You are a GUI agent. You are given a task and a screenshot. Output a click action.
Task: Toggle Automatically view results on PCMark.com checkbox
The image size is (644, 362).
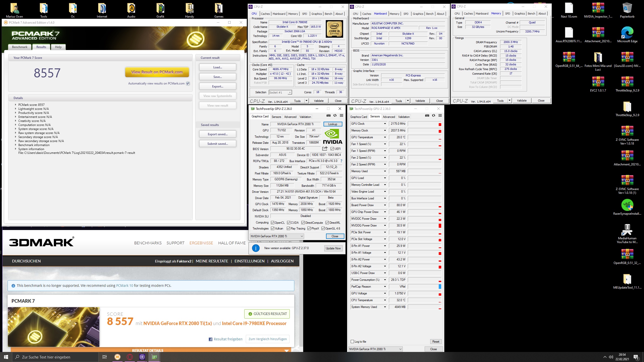pyautogui.click(x=188, y=83)
